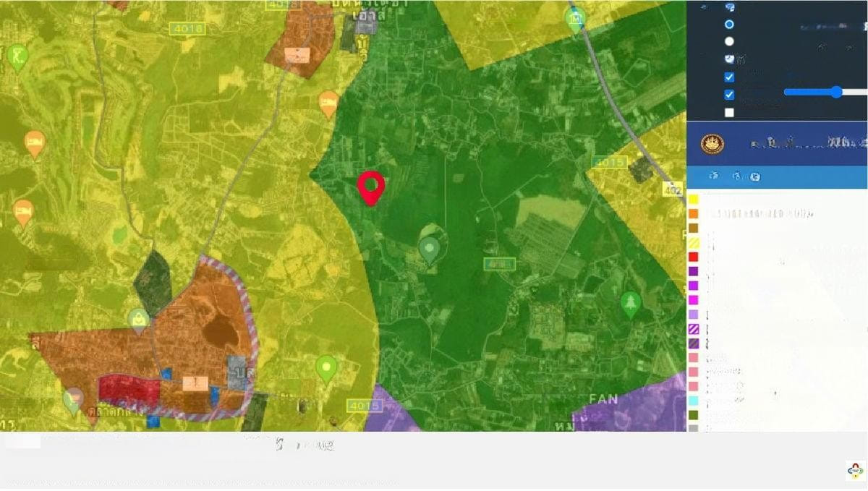This screenshot has height=491, width=868.
Task: Click the third icon in the light-blue toolbar
Action: tap(755, 176)
